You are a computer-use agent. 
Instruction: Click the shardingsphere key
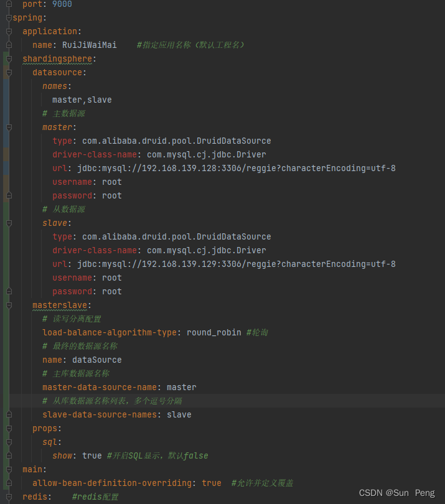(x=57, y=59)
